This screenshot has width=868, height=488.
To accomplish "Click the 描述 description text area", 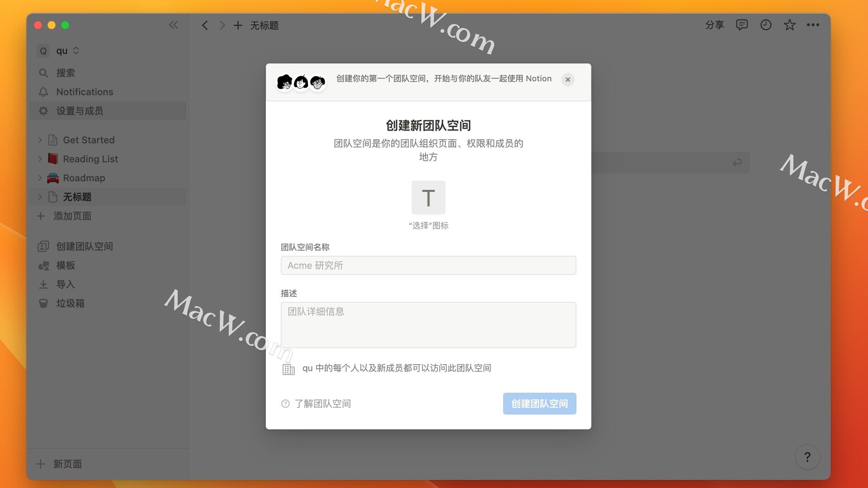I will click(428, 325).
